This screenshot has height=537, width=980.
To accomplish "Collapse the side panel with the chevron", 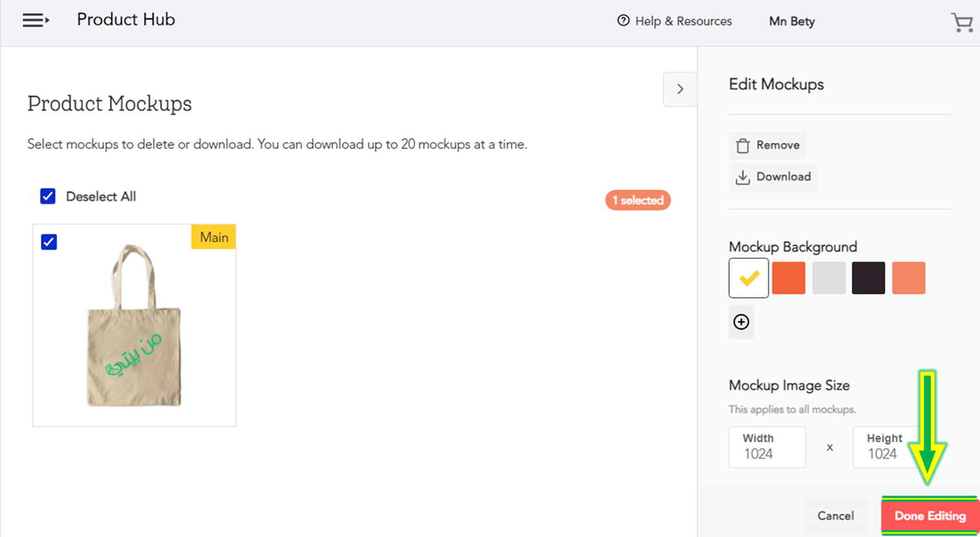I will [x=680, y=89].
